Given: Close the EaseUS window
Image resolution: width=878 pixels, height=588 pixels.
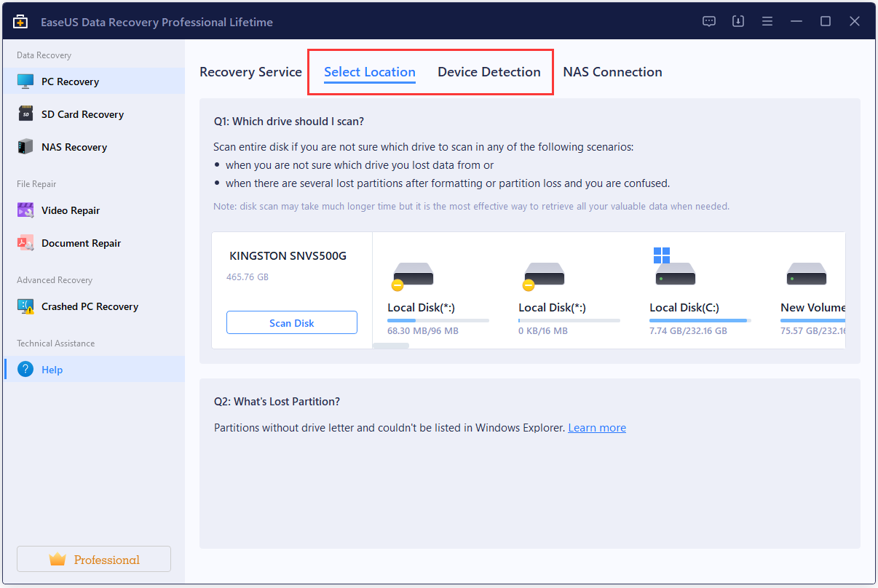Looking at the screenshot, I should pyautogui.click(x=855, y=22).
